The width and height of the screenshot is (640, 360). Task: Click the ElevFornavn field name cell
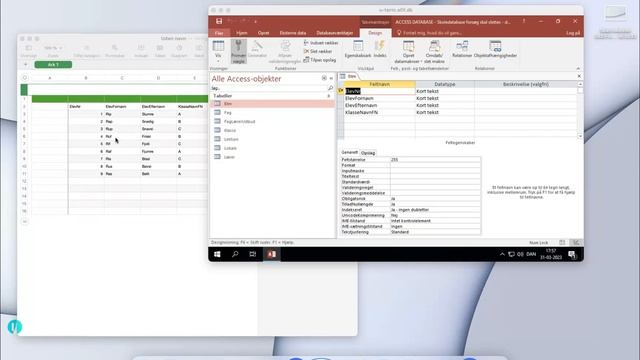click(x=380, y=98)
